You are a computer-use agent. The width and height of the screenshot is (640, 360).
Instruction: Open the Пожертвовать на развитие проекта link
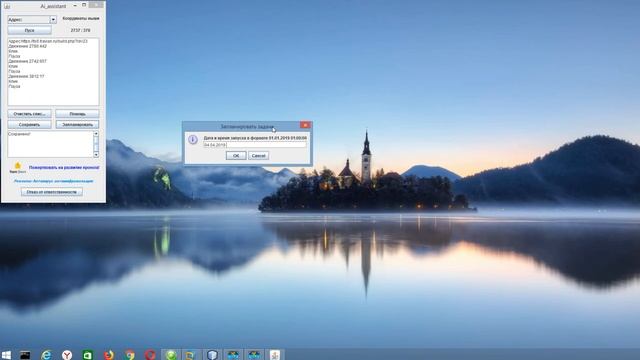(x=64, y=167)
